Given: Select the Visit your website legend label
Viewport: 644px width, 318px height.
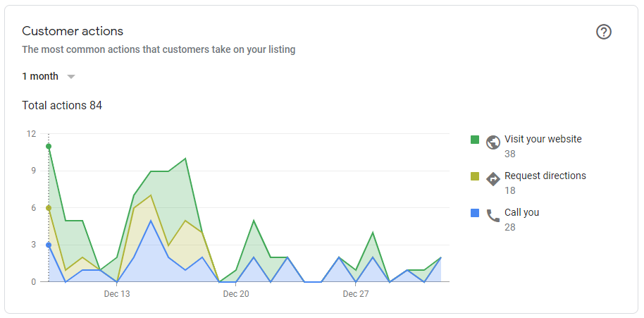Looking at the screenshot, I should tap(543, 139).
